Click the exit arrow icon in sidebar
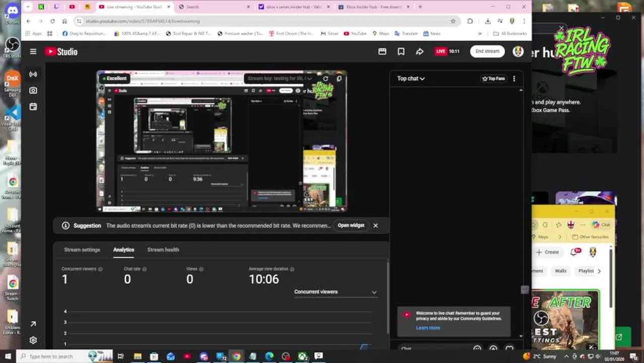This screenshot has width=644, height=363. [33, 324]
